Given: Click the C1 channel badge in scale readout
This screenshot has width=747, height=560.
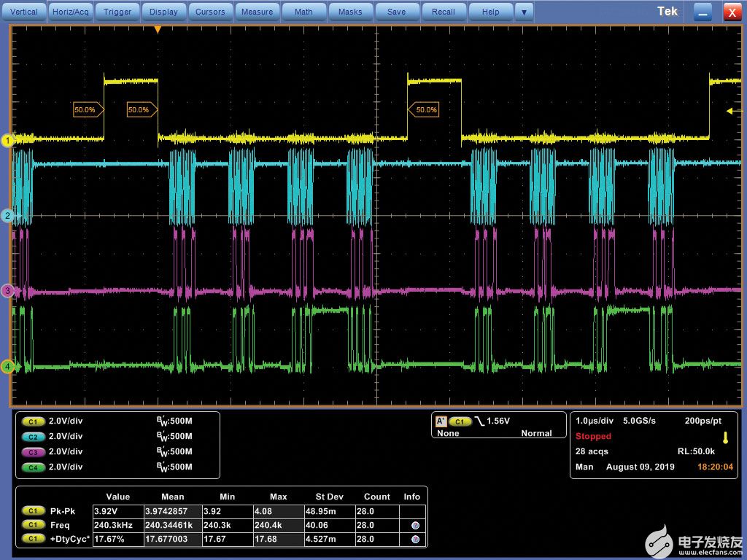Looking at the screenshot, I should (33, 421).
